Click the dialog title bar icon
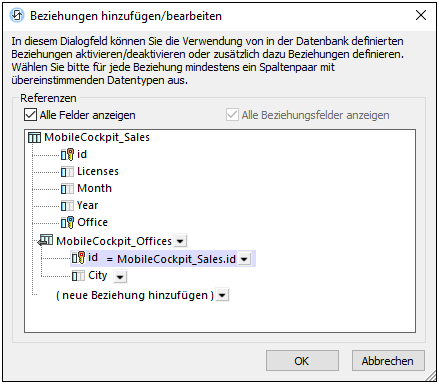 coord(17,16)
